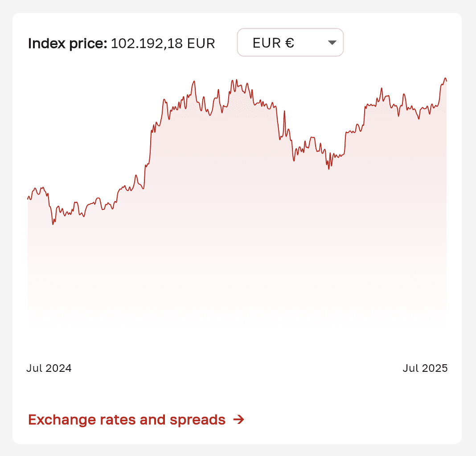Screen dimensions: 476x456
Task: Open the Exchange rates and spreads link
Action: coord(127,419)
